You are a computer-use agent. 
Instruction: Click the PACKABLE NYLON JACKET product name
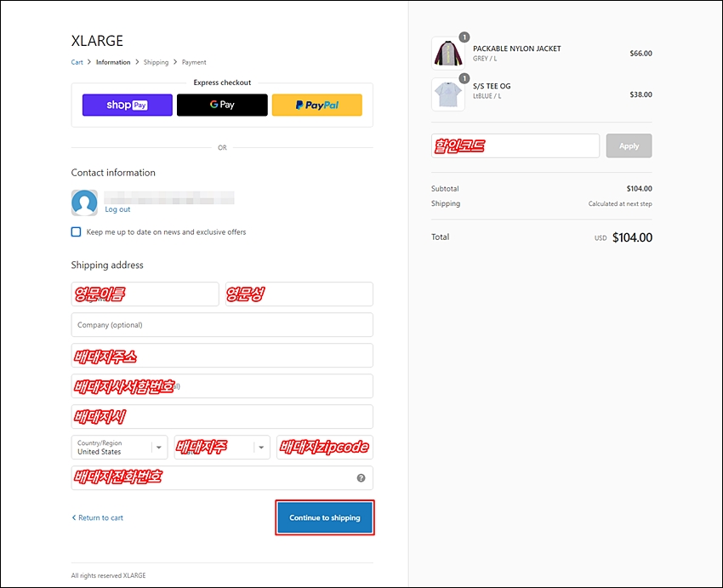point(517,49)
